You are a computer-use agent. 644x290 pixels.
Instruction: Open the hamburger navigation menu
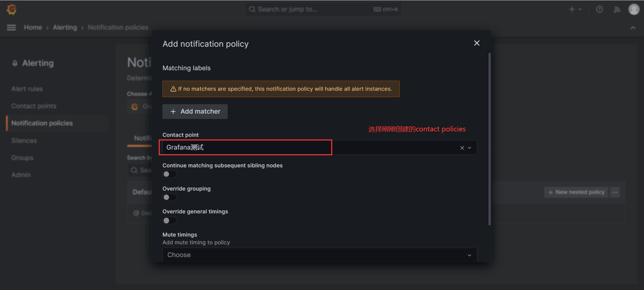pos(11,28)
